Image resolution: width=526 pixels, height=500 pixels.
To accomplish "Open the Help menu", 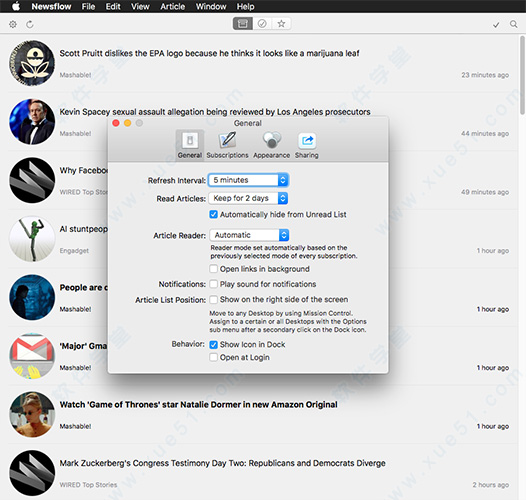I will pos(246,6).
